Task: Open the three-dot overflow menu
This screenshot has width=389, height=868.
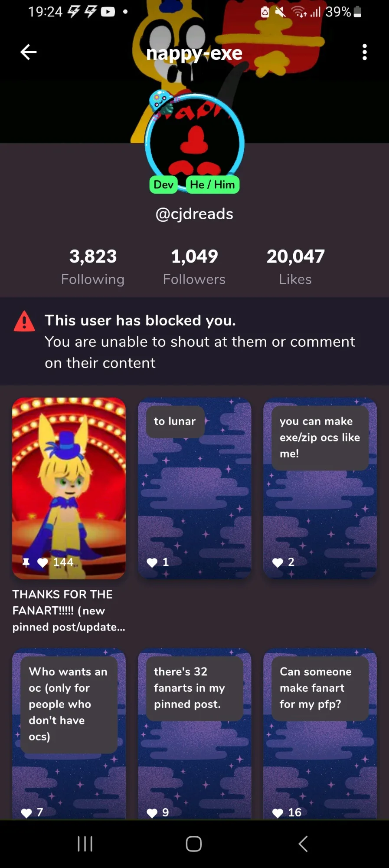Action: (x=365, y=52)
